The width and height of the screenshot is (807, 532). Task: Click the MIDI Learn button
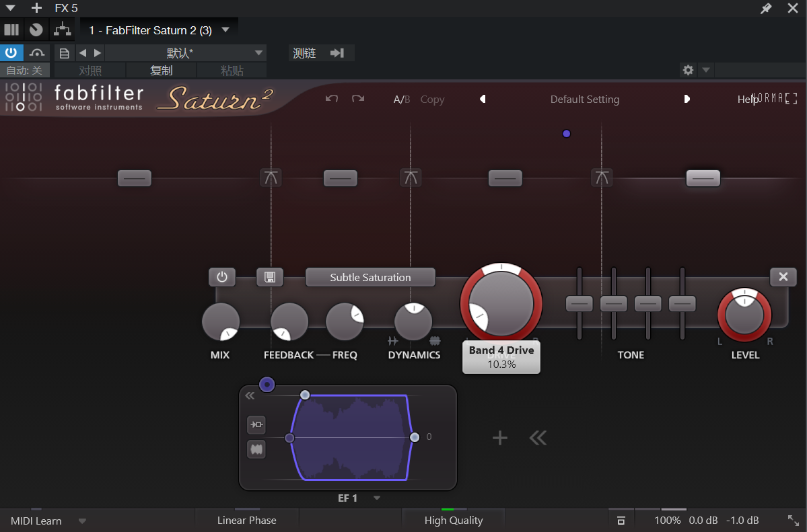click(36, 521)
